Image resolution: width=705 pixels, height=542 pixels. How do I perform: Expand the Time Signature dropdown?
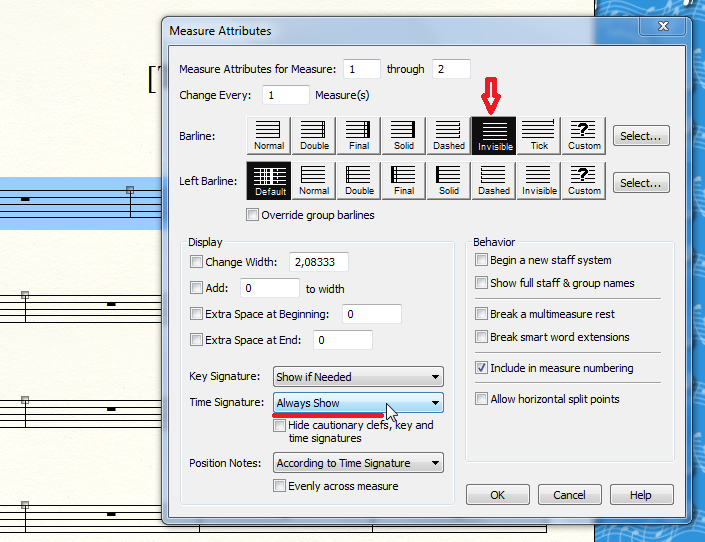(358, 403)
